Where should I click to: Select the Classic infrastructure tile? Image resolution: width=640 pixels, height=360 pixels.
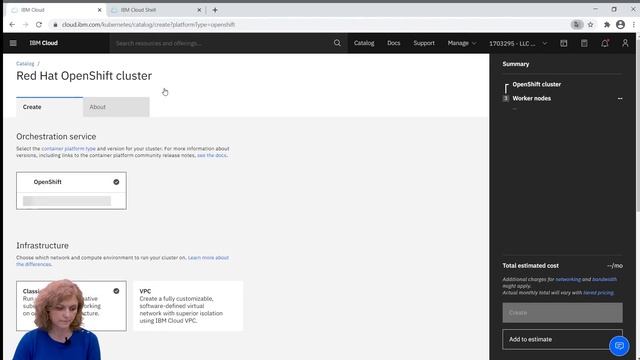[71, 305]
